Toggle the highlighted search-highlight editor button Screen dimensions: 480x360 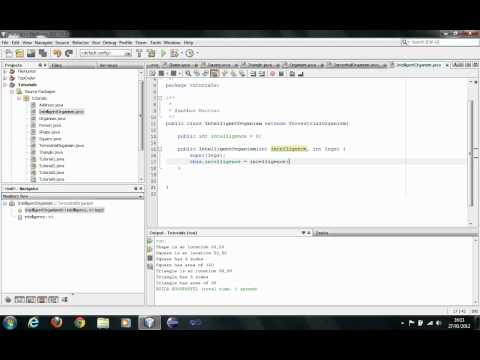pos(214,74)
